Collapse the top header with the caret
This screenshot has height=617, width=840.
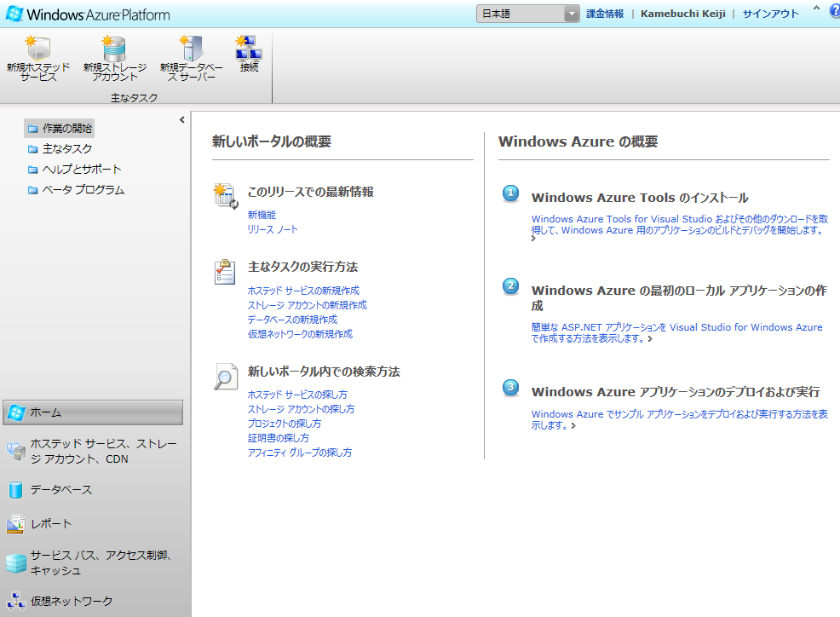(x=816, y=9)
